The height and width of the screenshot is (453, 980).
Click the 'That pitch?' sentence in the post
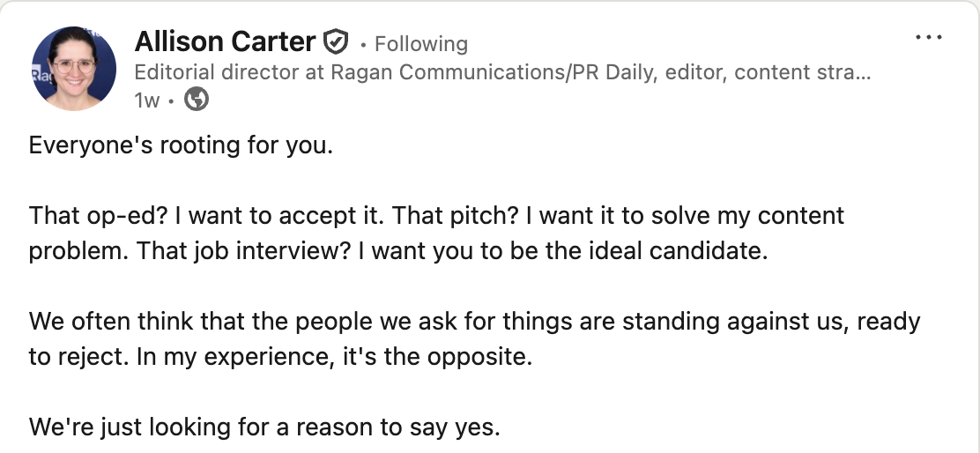click(457, 216)
